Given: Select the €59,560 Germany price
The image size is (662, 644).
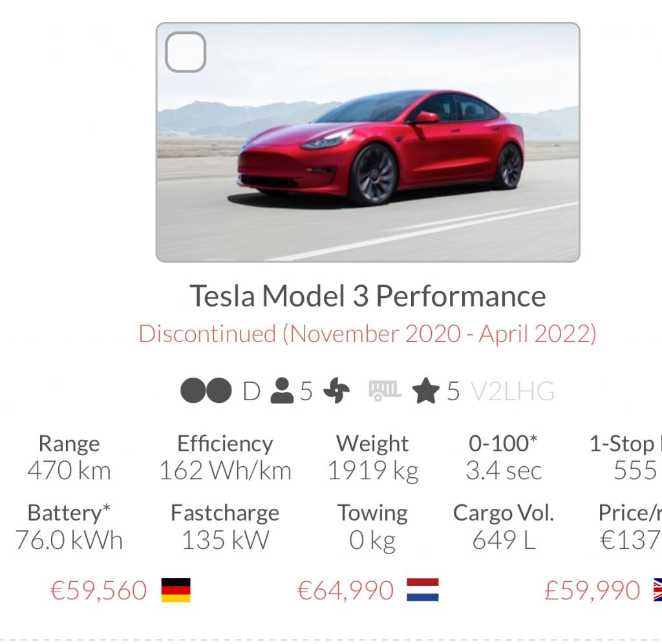Looking at the screenshot, I should 99,590.
